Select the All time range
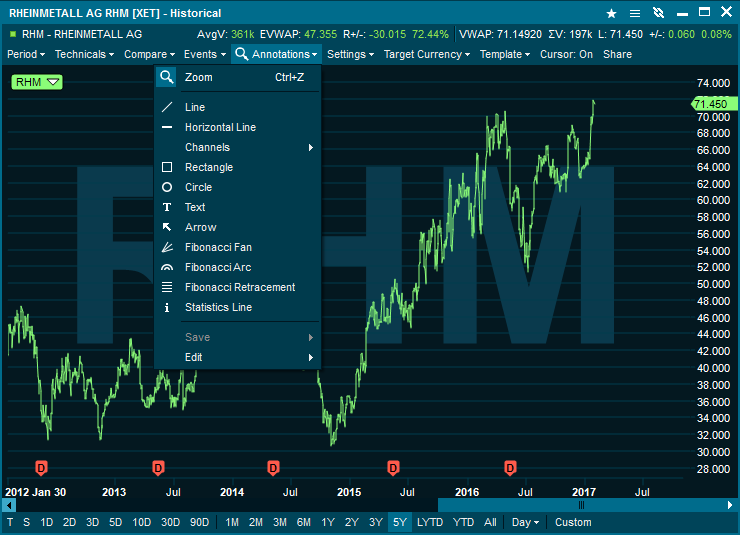Image resolution: width=740 pixels, height=535 pixels. coord(490,522)
